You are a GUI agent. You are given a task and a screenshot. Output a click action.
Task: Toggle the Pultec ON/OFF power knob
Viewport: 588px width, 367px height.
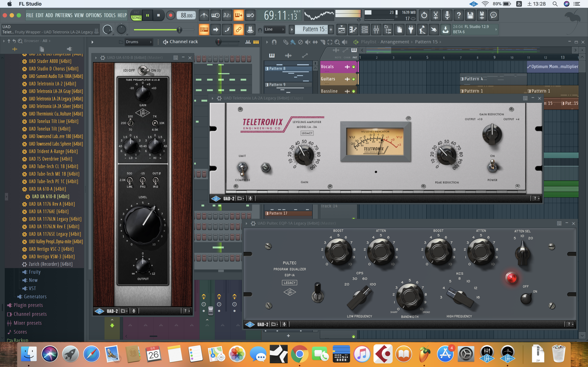[526, 298]
